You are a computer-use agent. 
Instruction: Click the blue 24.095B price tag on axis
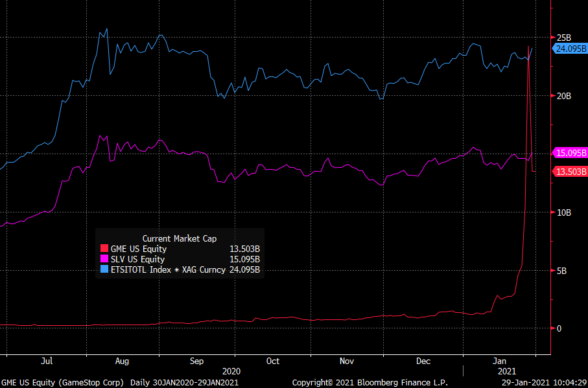[570, 48]
